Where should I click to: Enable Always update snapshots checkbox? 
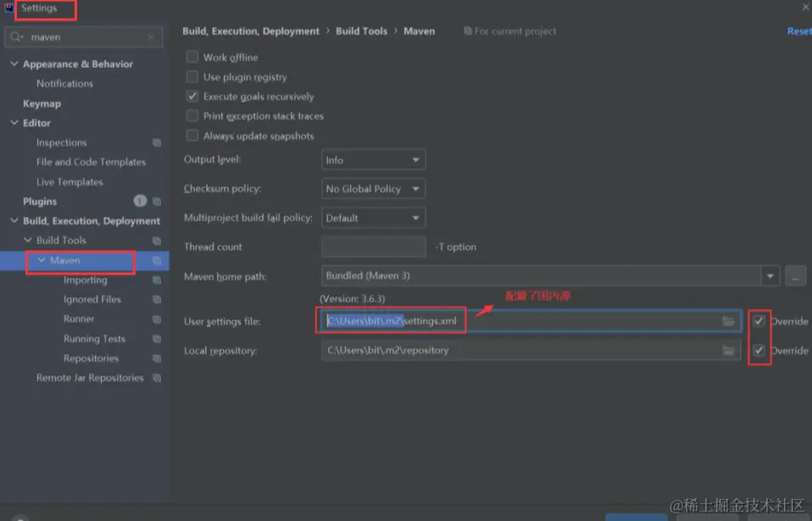(x=192, y=136)
